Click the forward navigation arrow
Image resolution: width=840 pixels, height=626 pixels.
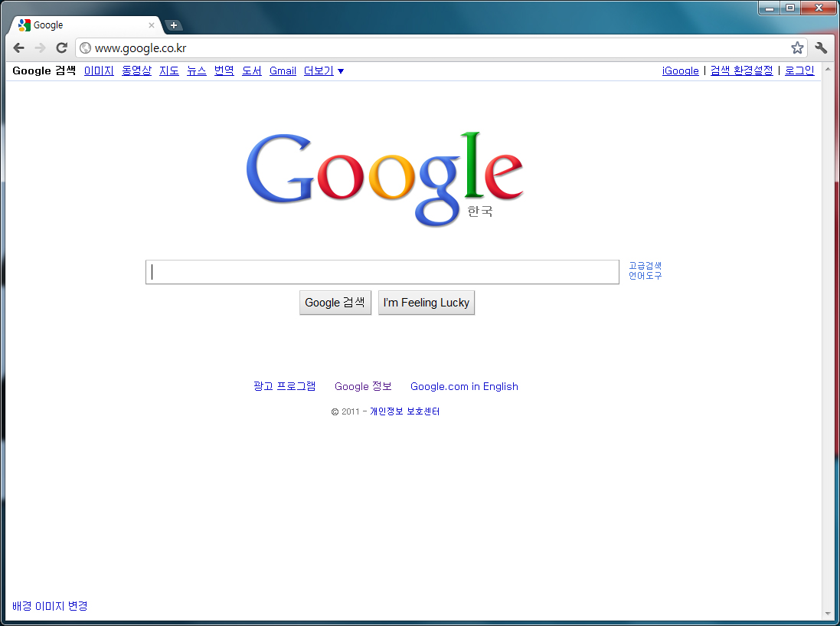[x=40, y=48]
